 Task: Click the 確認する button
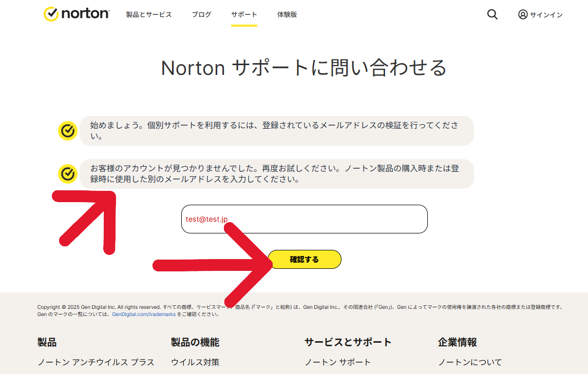305,259
